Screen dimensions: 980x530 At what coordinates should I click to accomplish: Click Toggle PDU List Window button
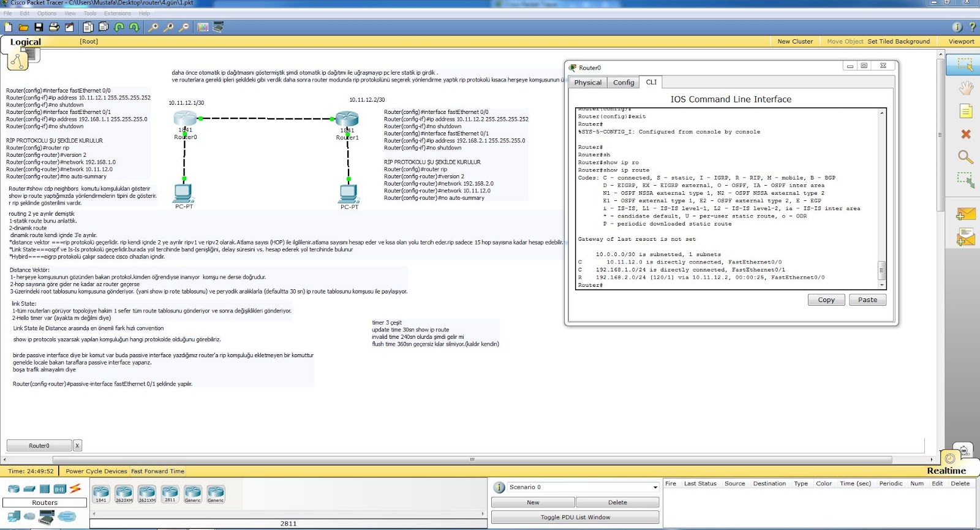click(x=575, y=517)
